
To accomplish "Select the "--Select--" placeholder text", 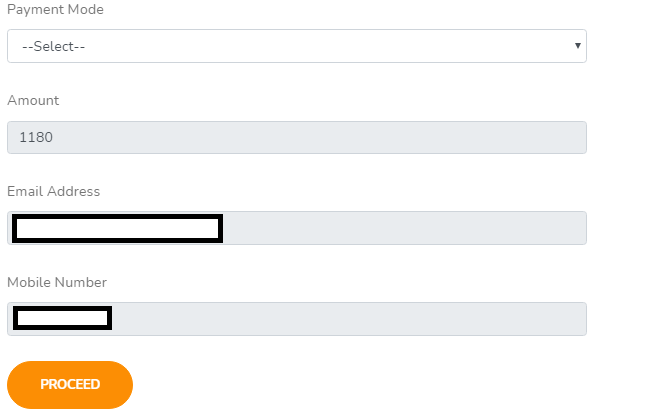I will [x=53, y=47].
